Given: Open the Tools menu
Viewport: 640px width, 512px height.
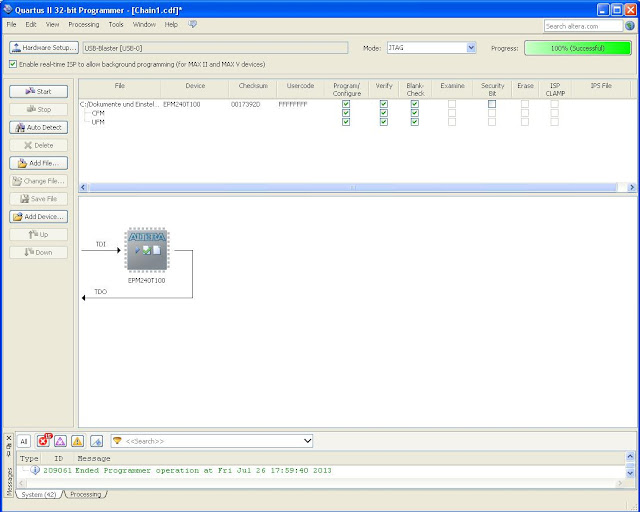Looking at the screenshot, I should point(116,24).
